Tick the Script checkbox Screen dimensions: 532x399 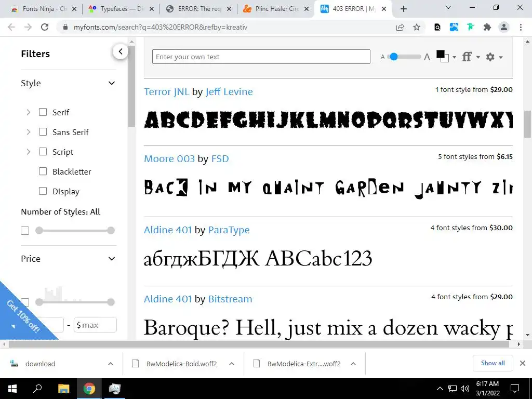coord(43,151)
